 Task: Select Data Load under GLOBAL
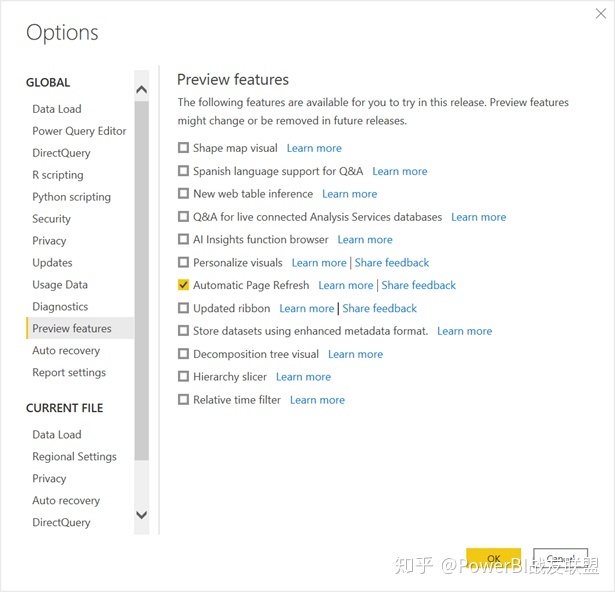pos(57,109)
